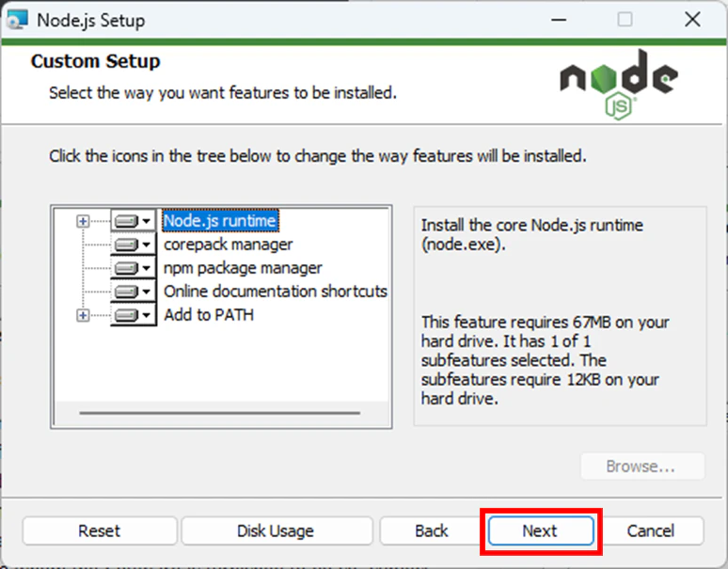This screenshot has width=728, height=569.
Task: Click the feature description 'Install the core Node.js runtime'
Action: click(532, 235)
